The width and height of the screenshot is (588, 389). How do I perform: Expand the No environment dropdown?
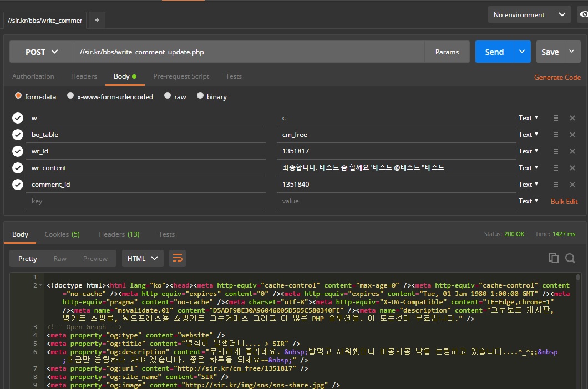529,15
